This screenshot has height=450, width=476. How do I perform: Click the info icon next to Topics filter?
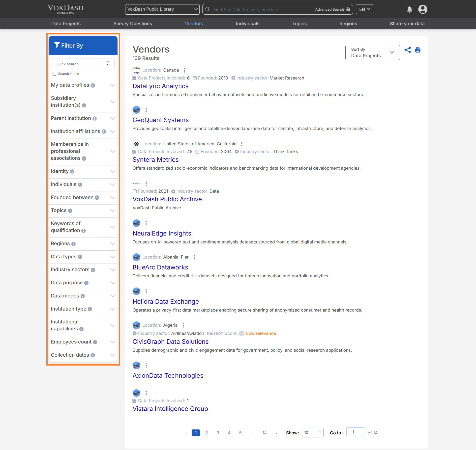click(x=70, y=211)
